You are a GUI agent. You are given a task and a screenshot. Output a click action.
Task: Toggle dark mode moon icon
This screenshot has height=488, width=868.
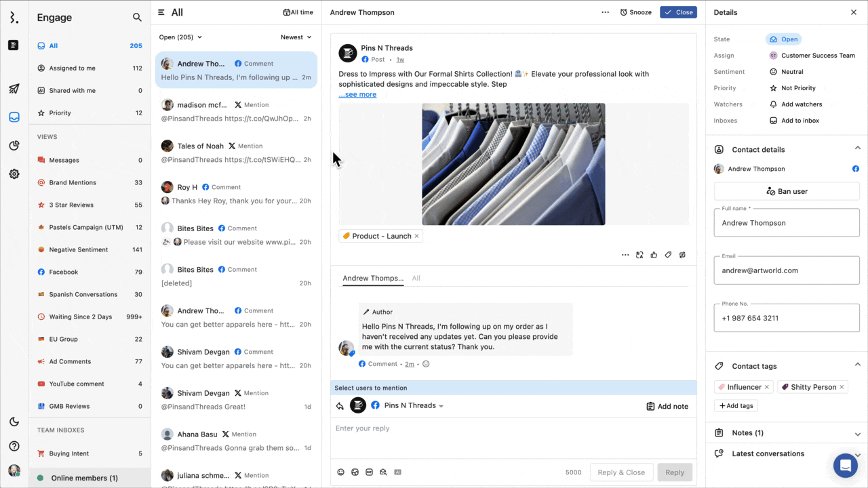click(14, 422)
